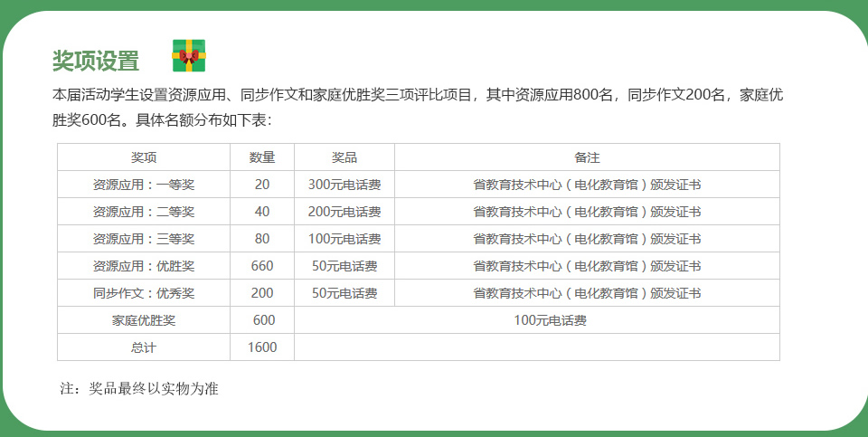868x437 pixels.
Task: Click the 家庭优胜奖 row label
Action: click(x=144, y=320)
